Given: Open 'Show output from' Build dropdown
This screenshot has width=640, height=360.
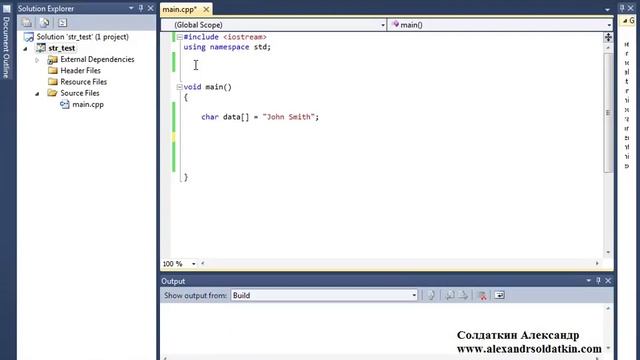Looking at the screenshot, I should (x=324, y=296).
